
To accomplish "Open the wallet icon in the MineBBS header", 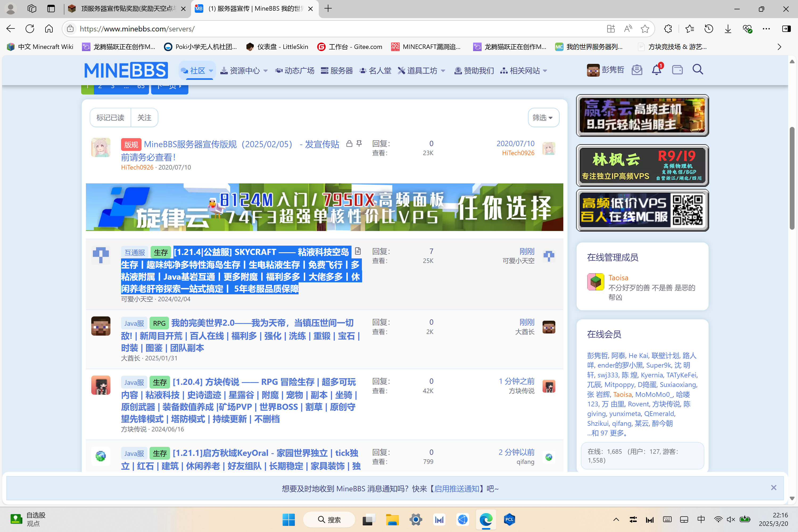I will coord(677,70).
